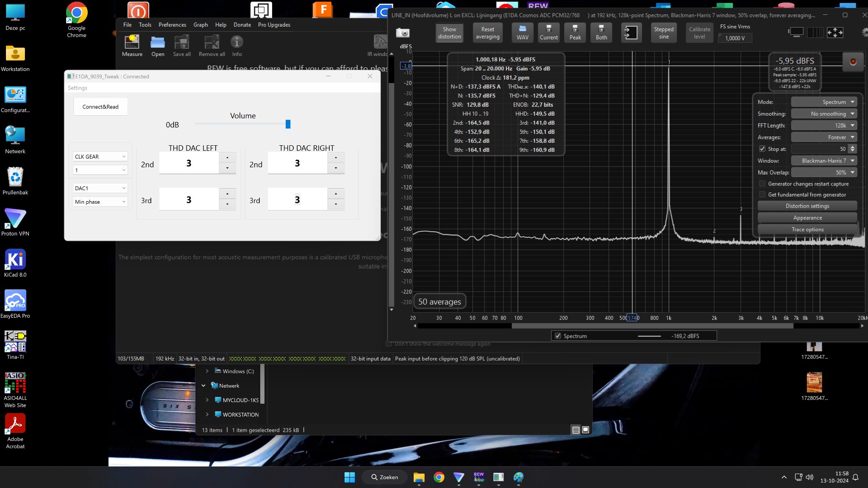Click Reset averaging button
The width and height of the screenshot is (868, 488).
pyautogui.click(x=487, y=33)
